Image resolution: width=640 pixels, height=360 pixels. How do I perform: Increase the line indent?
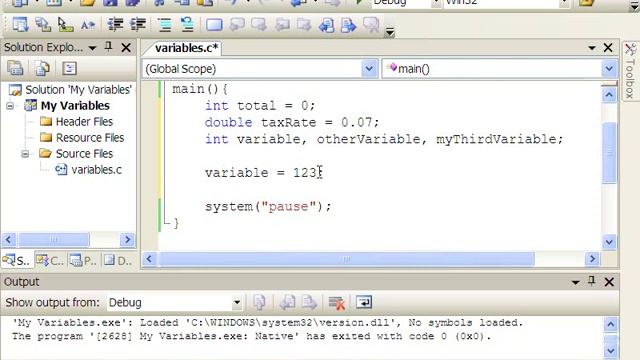click(x=138, y=24)
